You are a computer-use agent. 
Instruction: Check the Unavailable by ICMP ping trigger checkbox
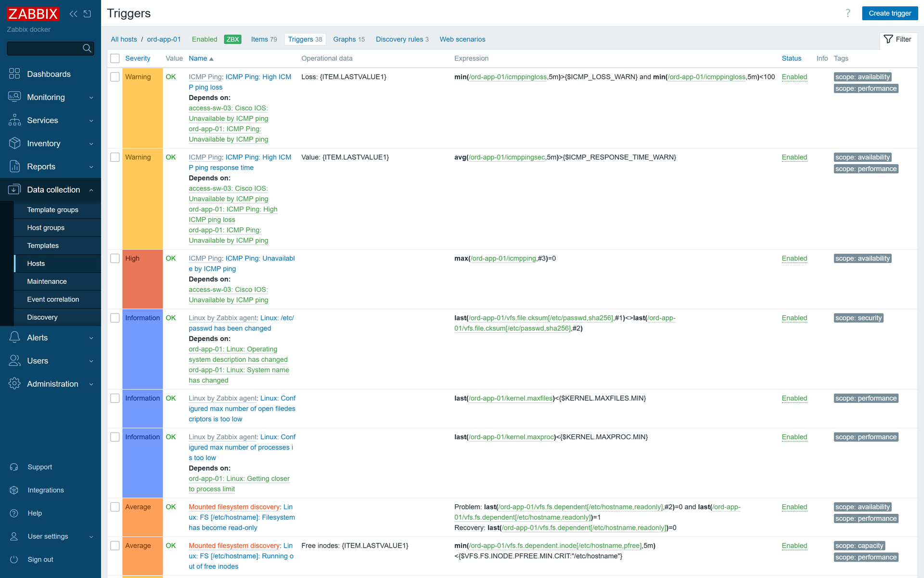pos(115,259)
